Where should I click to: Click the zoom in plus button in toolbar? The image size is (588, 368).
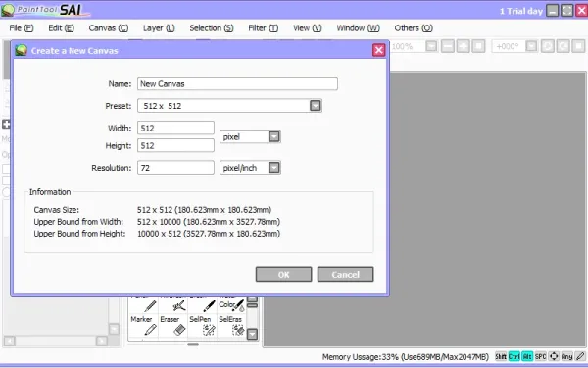point(464,46)
